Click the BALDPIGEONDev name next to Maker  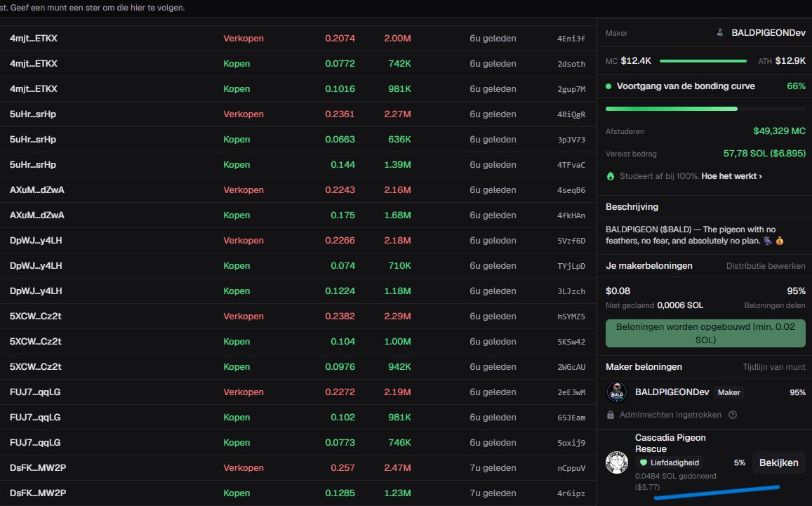768,32
